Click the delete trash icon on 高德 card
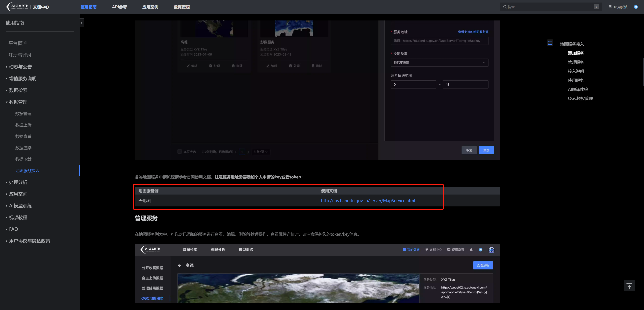644x310 pixels. [233, 66]
